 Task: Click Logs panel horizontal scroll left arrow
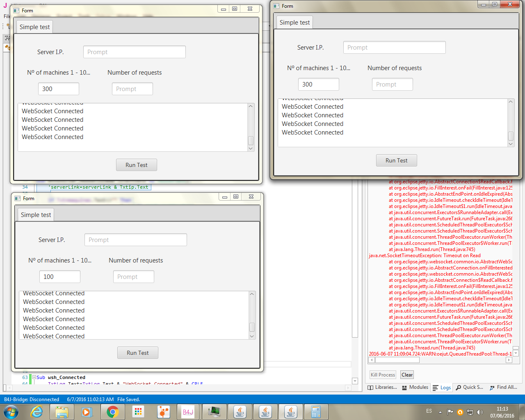(x=372, y=360)
